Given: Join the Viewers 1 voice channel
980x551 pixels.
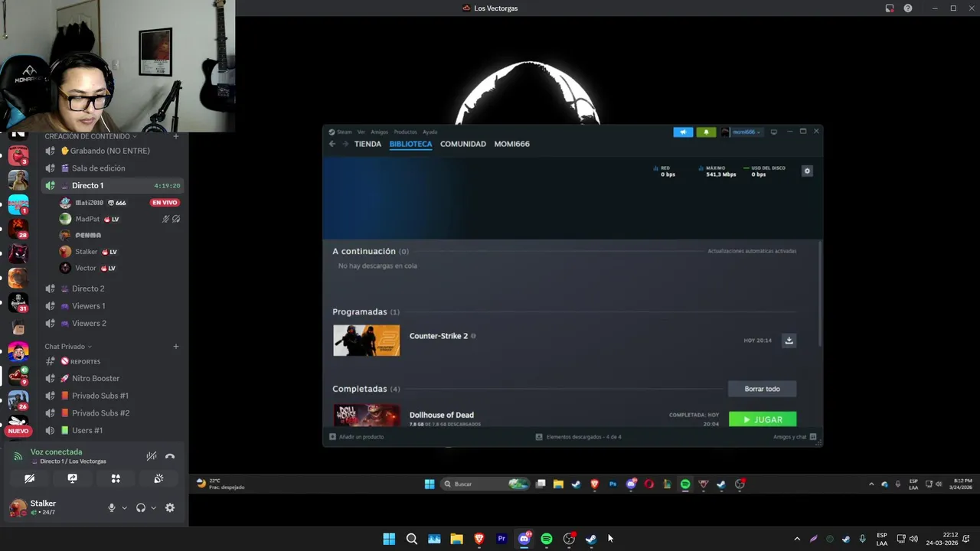Looking at the screenshot, I should [x=114, y=306].
